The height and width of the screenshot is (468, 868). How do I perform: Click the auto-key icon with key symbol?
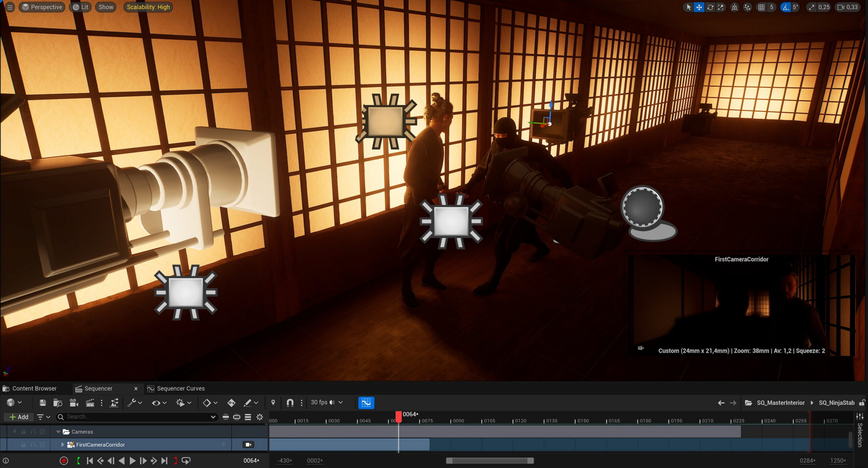(x=231, y=403)
